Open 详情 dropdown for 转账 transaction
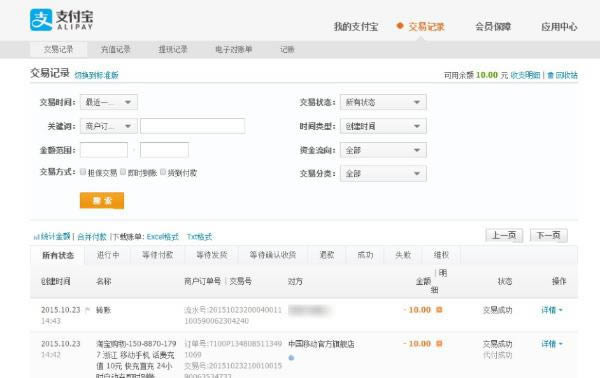The width and height of the screenshot is (600, 378). pos(551,310)
